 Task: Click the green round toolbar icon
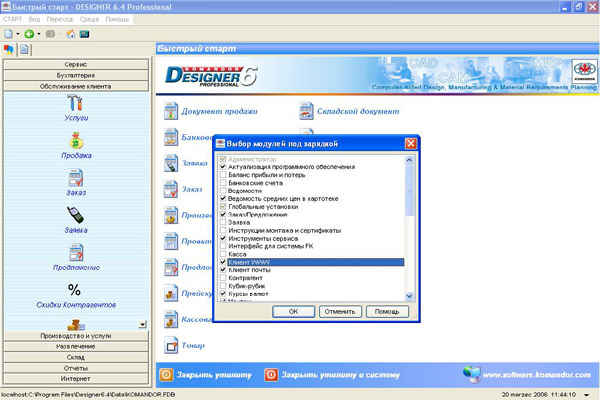coord(29,34)
